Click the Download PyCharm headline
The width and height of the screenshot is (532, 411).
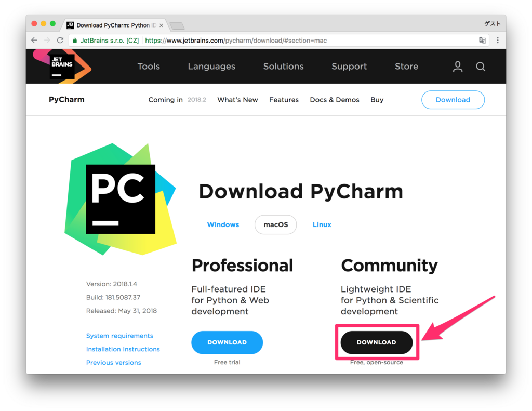pyautogui.click(x=301, y=191)
